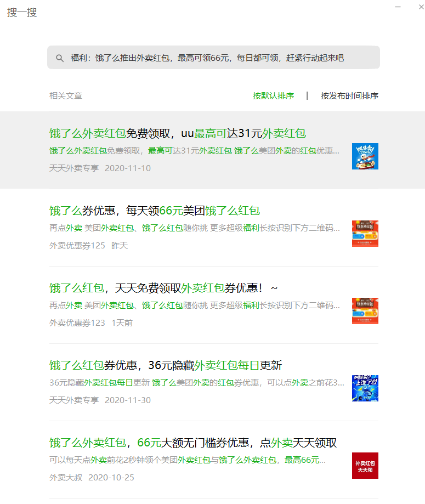
Task: Click thumbnail of the 36元隐藏 article
Action: click(365, 388)
